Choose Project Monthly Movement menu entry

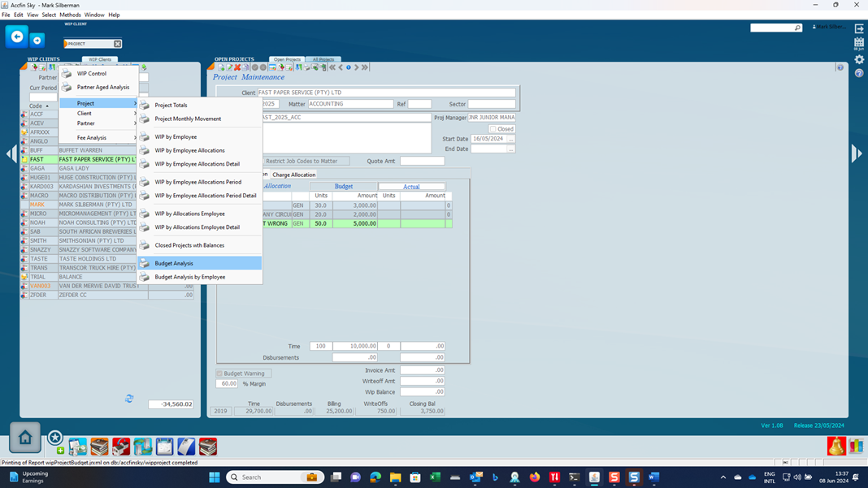pos(188,119)
